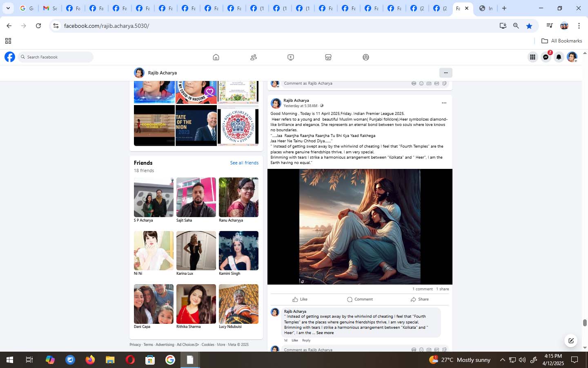Reload the page with browser refresh
The image size is (588, 368).
[38, 26]
